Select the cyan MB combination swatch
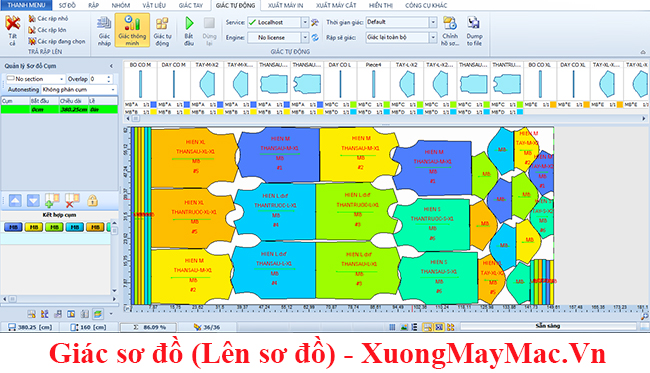This screenshot has width=650, height=373. point(75,227)
